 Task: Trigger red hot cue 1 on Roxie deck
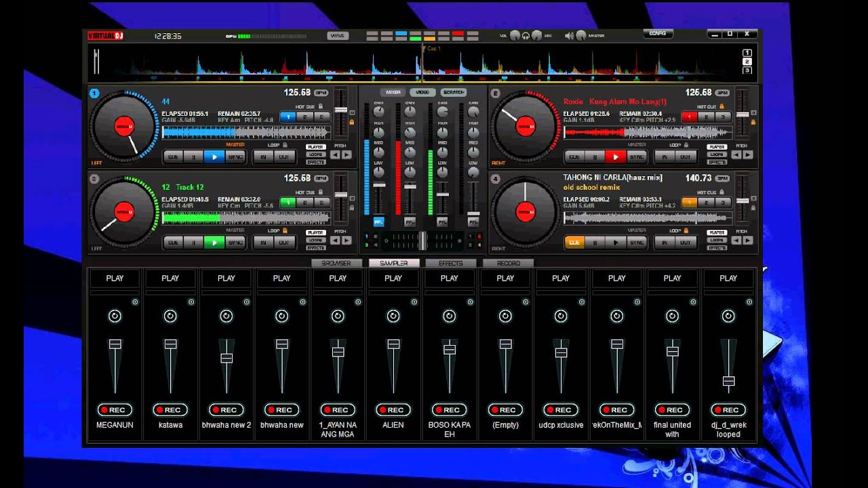pyautogui.click(x=690, y=117)
